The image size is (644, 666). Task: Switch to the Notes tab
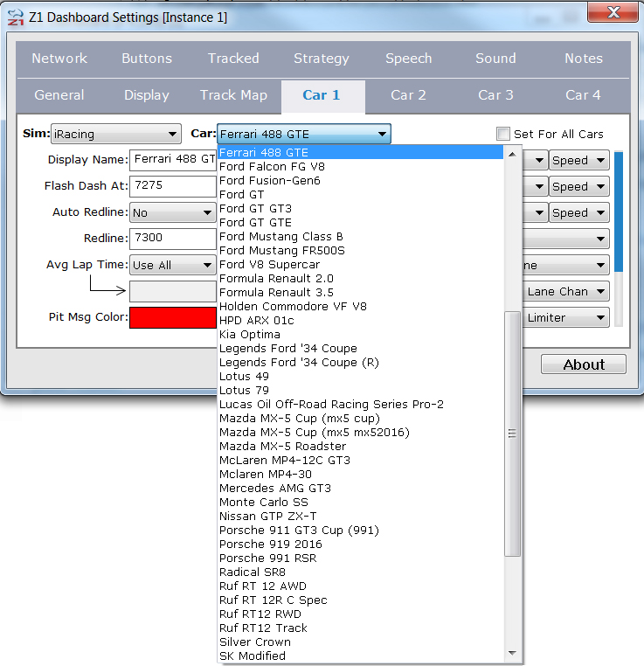pos(584,59)
